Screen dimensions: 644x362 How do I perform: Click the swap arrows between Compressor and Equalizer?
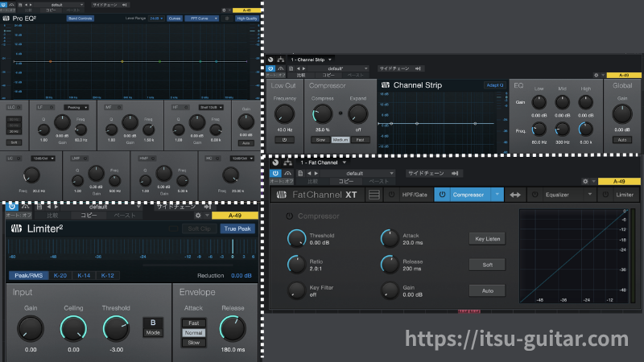[515, 195]
